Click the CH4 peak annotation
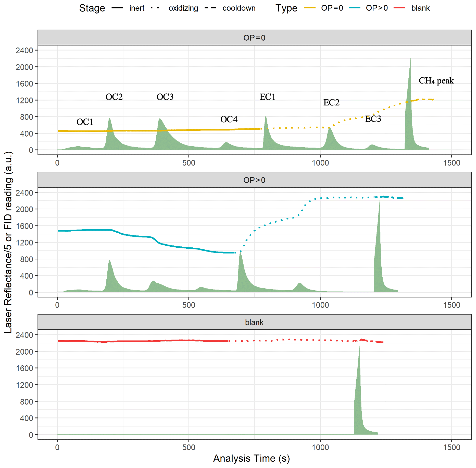Image resolution: width=476 pixels, height=468 pixels. pyautogui.click(x=436, y=81)
